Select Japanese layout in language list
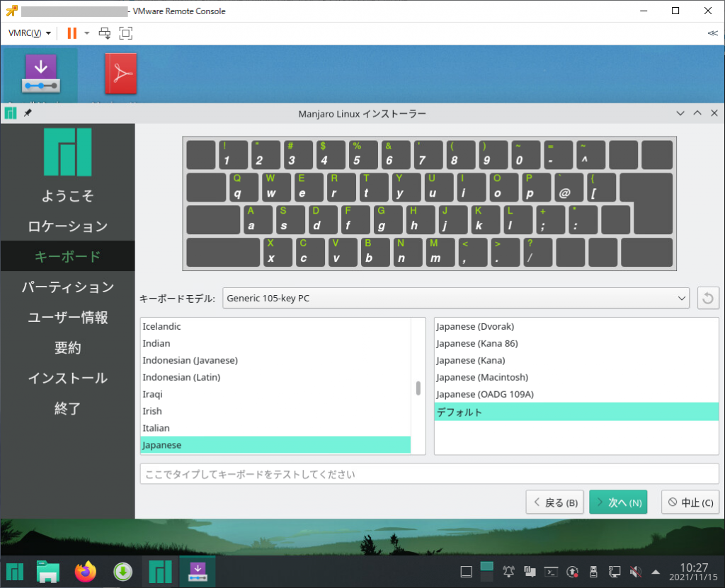The height and width of the screenshot is (588, 725). pyautogui.click(x=275, y=445)
